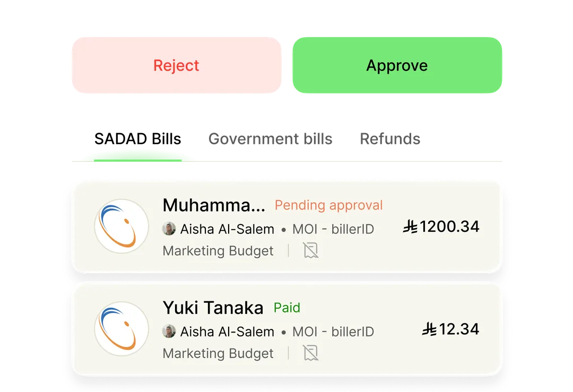
Task: Open the Yuki Tanaka bill title
Action: tap(213, 308)
